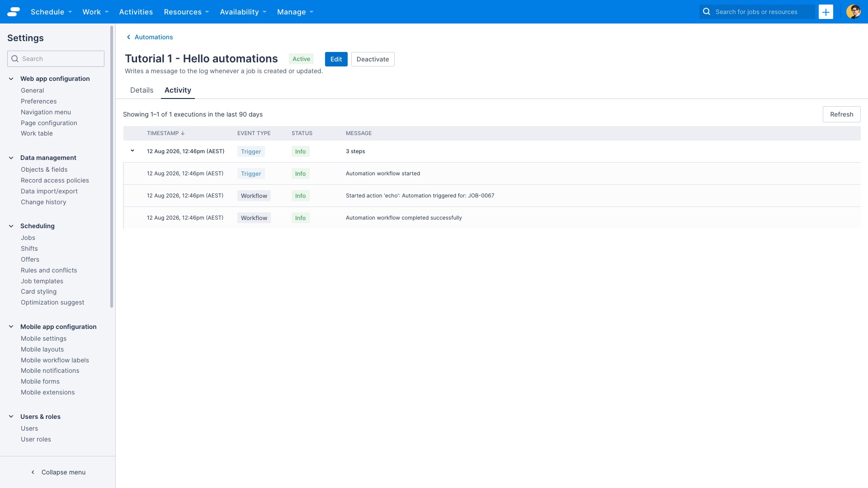The width and height of the screenshot is (868, 488).
Task: Open the Manage dropdown menu
Action: pyautogui.click(x=295, y=12)
